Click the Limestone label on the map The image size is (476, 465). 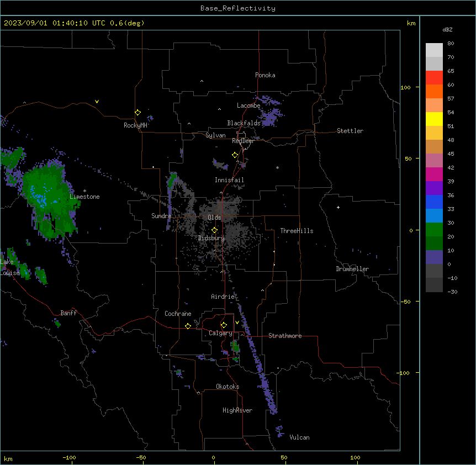(x=84, y=197)
